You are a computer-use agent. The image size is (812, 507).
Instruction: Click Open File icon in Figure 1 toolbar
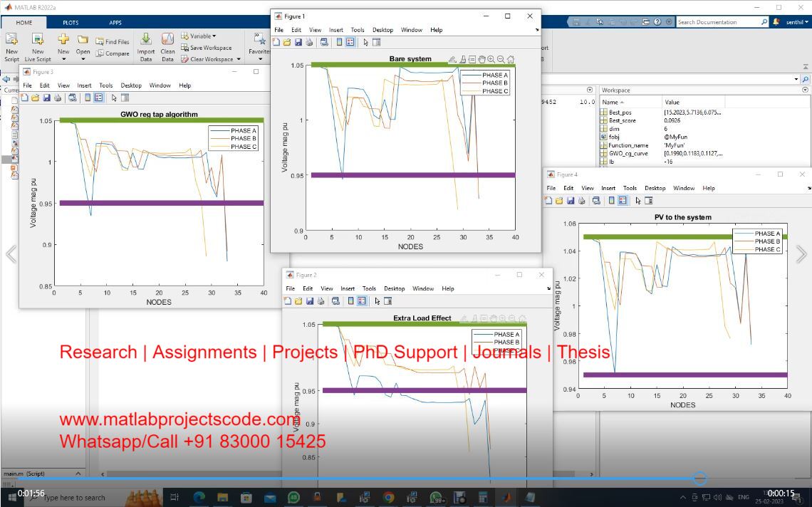[x=287, y=43]
